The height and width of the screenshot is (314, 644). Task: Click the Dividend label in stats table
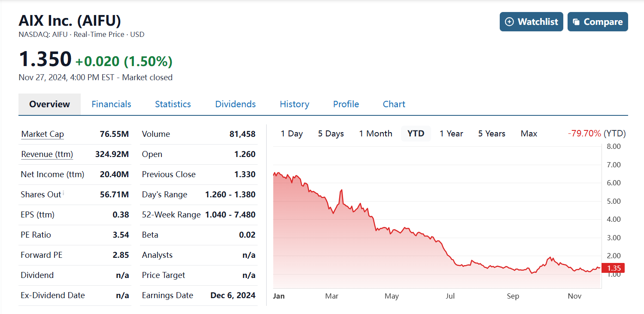tap(37, 275)
